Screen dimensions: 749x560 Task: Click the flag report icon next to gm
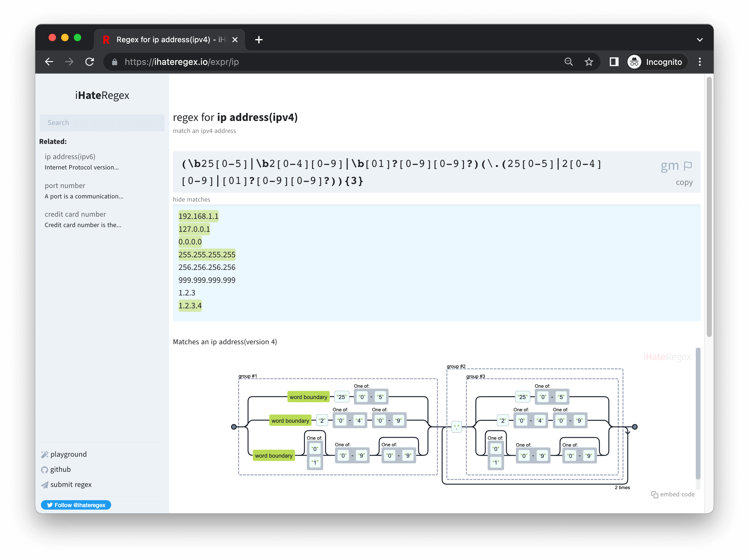coord(687,166)
